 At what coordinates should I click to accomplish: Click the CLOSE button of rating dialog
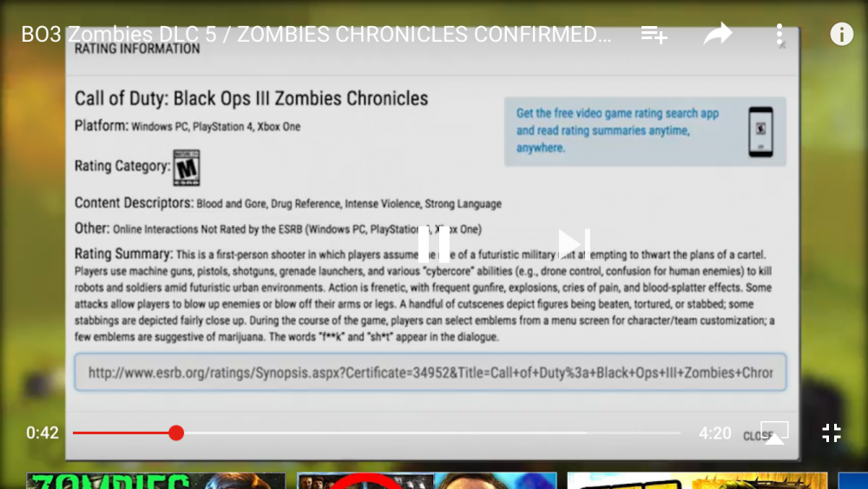click(755, 436)
